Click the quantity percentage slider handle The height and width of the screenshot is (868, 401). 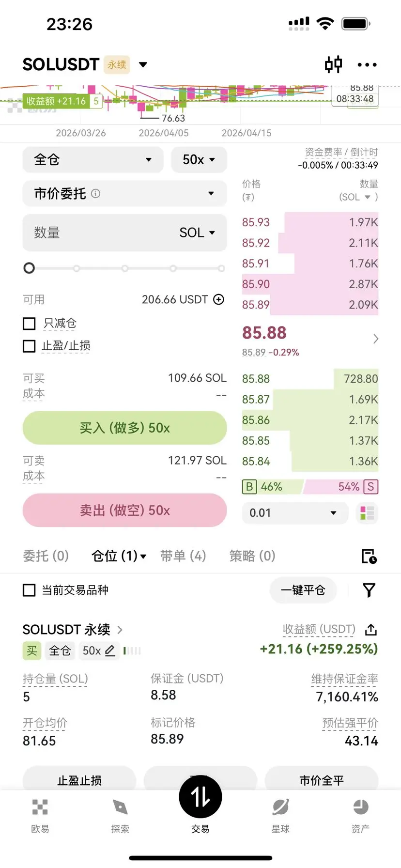tap(30, 268)
